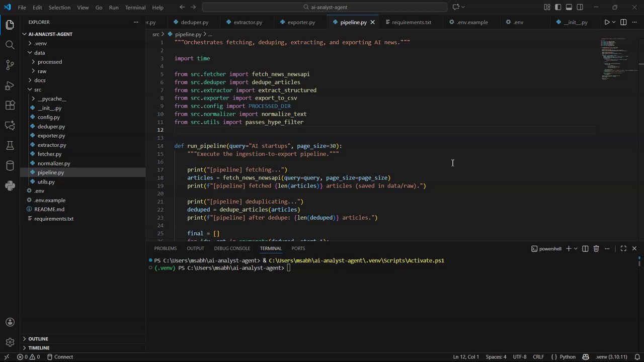The width and height of the screenshot is (644, 362).
Task: Expand the docs folder
Action: (40, 80)
